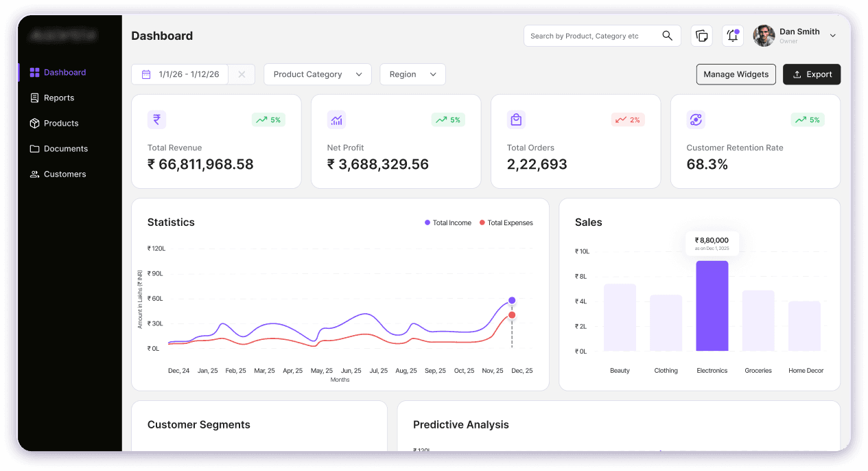Click the Statistics chart title
This screenshot has width=868, height=471.
click(171, 222)
